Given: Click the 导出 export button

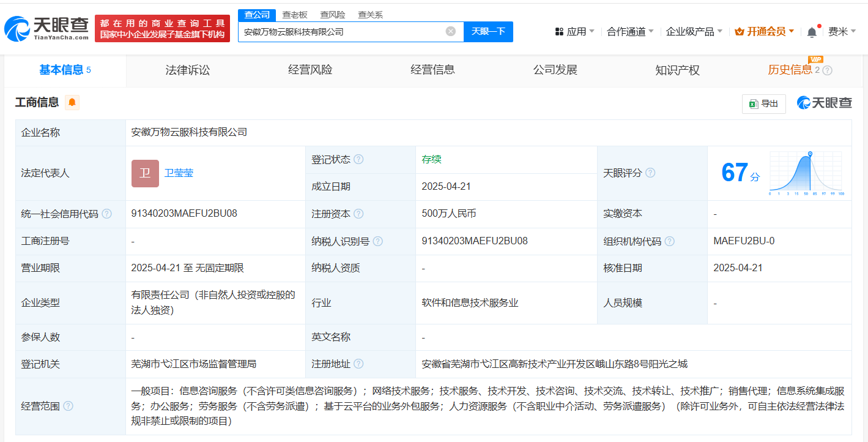Looking at the screenshot, I should [763, 103].
